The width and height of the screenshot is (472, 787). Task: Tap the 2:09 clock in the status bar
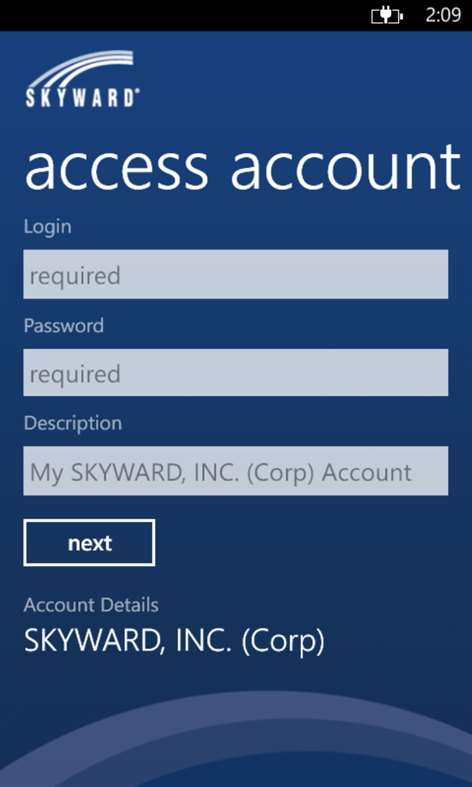pyautogui.click(x=443, y=15)
